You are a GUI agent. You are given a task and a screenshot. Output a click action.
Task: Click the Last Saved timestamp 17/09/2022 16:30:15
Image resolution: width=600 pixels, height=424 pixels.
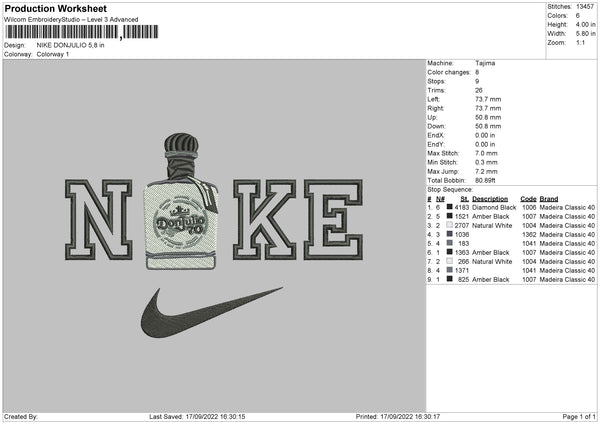pos(215,417)
